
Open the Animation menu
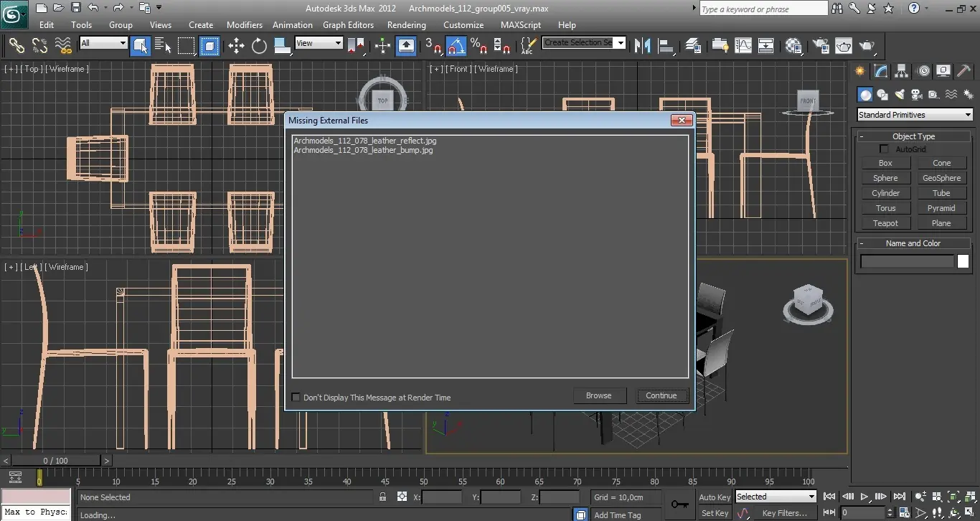tap(293, 25)
